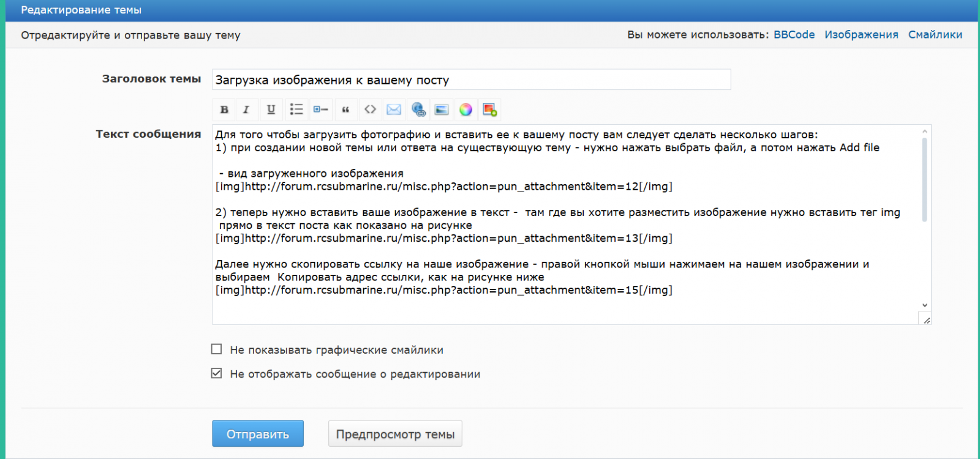Click the img link ending item=15
Screen dimensions: 980x459
(x=443, y=290)
